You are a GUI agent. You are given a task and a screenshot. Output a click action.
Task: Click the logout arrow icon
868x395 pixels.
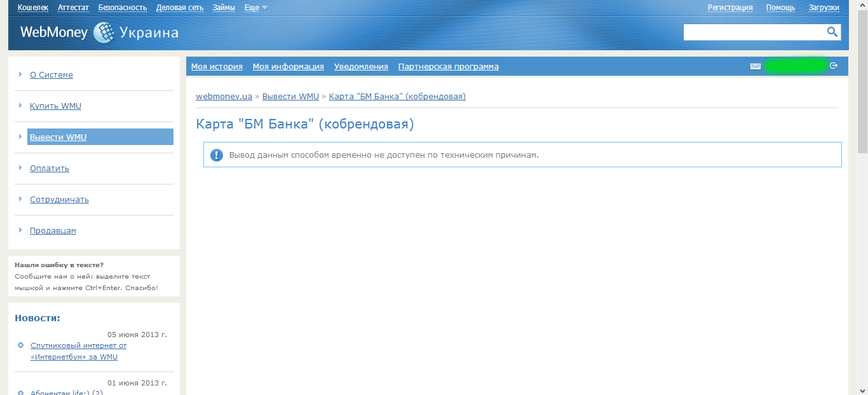click(834, 66)
